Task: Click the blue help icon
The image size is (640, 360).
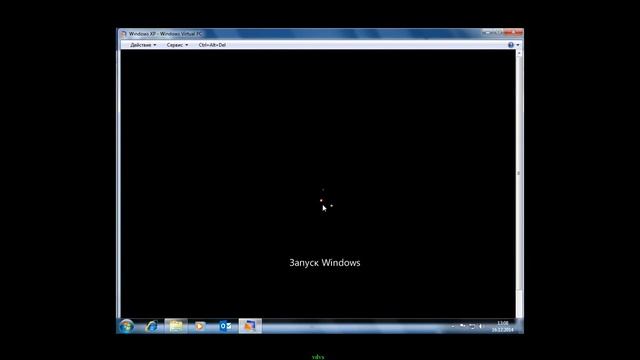Action: 511,45
